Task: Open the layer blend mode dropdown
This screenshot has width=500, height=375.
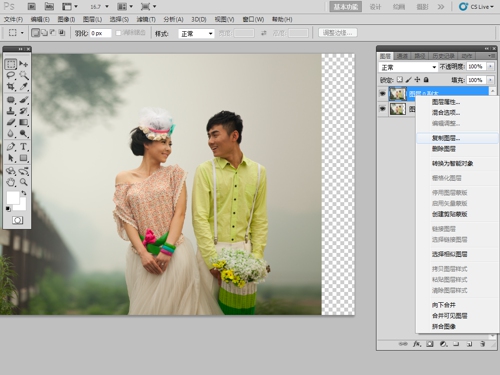Action: [408, 67]
